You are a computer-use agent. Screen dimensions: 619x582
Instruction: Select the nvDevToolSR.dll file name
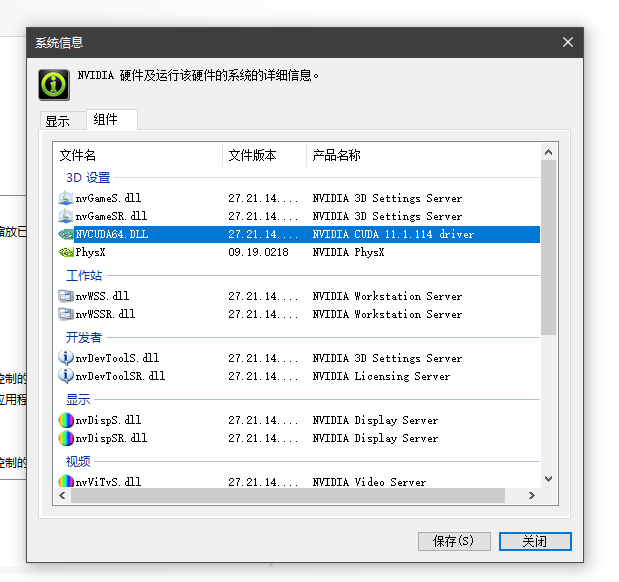(120, 375)
